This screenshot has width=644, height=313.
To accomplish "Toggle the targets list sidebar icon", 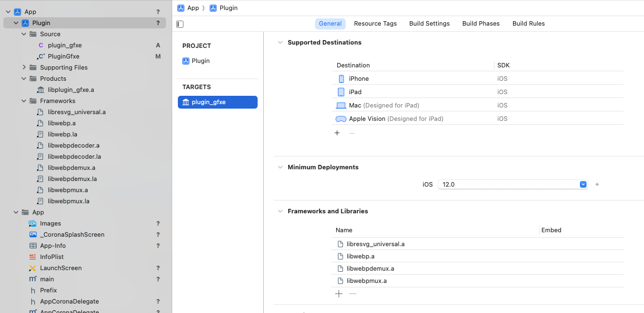I will tap(180, 24).
